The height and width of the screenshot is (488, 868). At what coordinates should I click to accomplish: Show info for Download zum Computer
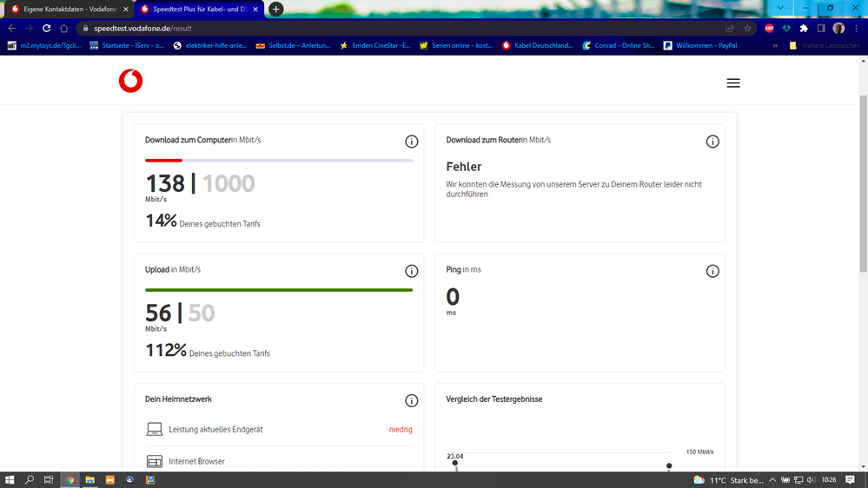pos(411,142)
